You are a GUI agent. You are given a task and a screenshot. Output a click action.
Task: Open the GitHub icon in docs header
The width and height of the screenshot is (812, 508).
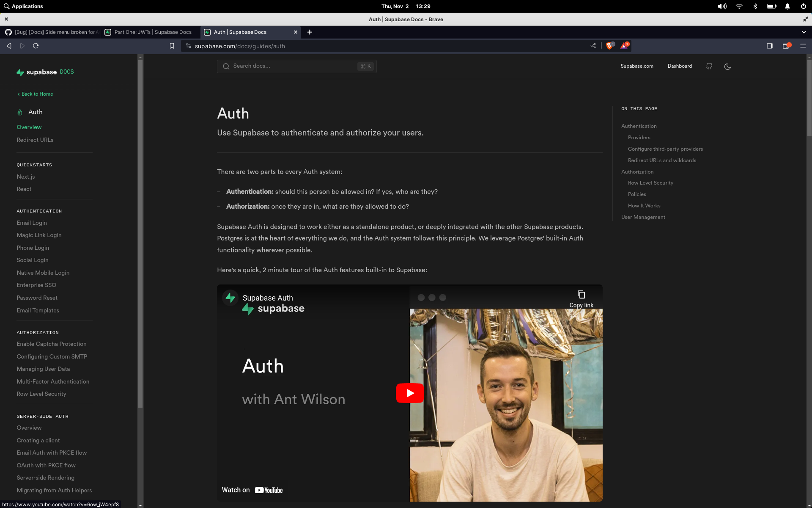tap(709, 66)
